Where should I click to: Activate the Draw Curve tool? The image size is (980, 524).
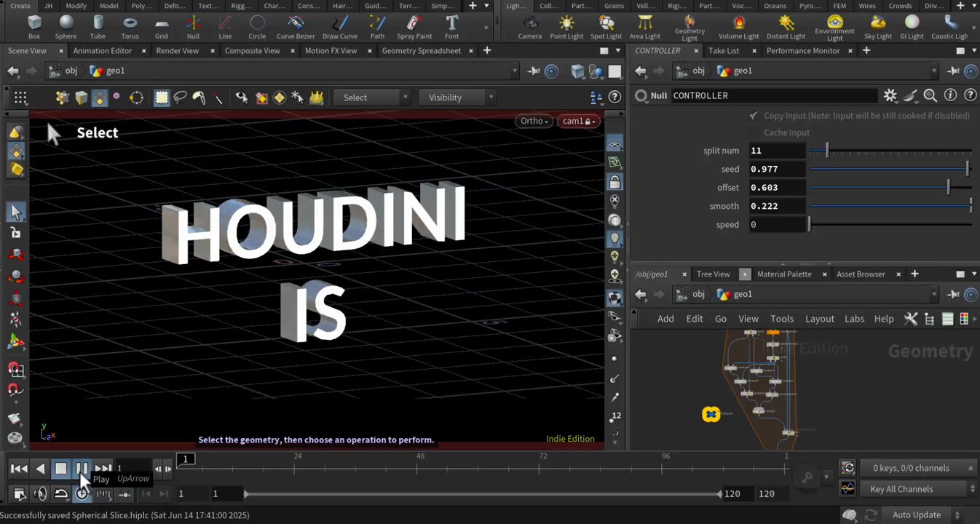pos(340,27)
